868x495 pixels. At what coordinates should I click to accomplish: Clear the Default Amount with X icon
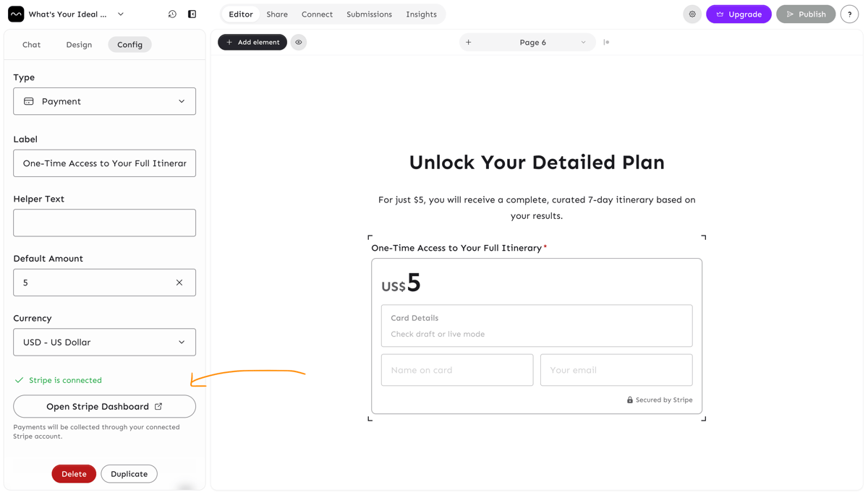point(179,283)
